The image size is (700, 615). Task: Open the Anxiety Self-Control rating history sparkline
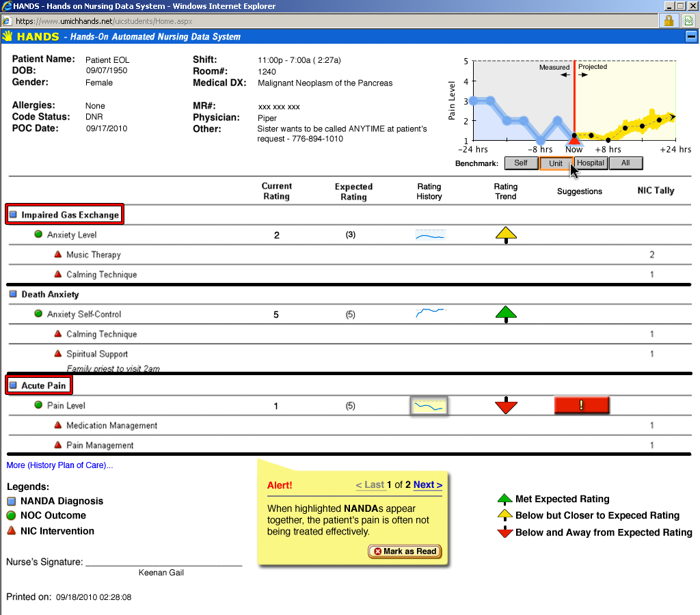431,312
